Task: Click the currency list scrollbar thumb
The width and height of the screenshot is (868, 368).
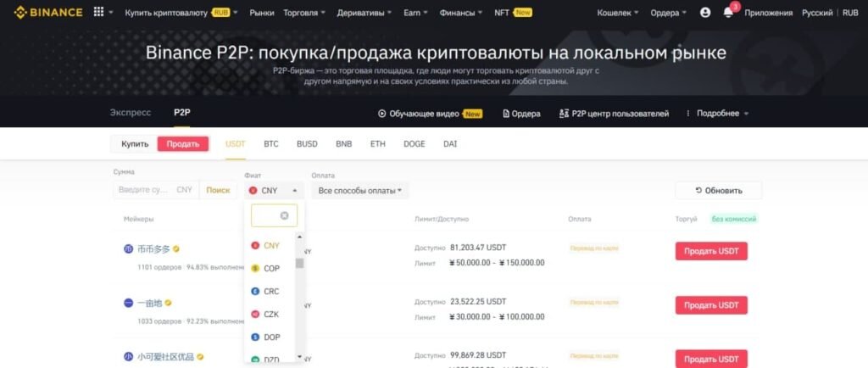Action: coord(299,263)
